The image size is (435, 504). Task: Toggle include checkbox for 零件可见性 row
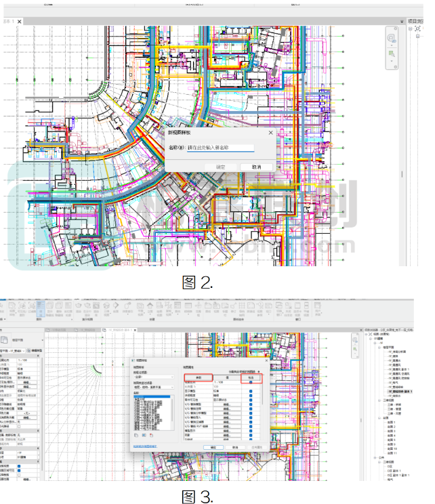(x=251, y=400)
